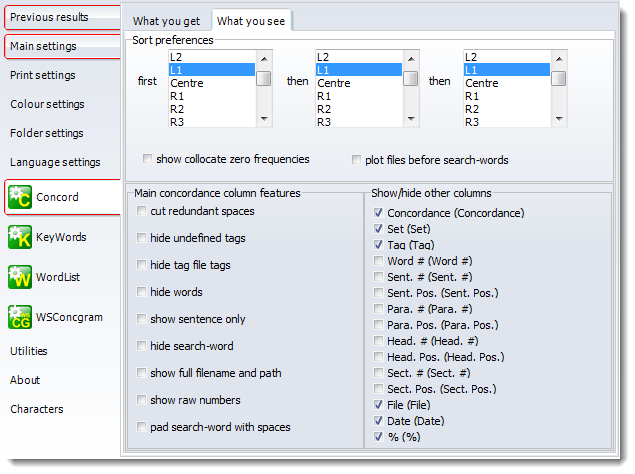The height and width of the screenshot is (474, 635).
Task: Open the Concord settings icon
Action: click(x=20, y=197)
